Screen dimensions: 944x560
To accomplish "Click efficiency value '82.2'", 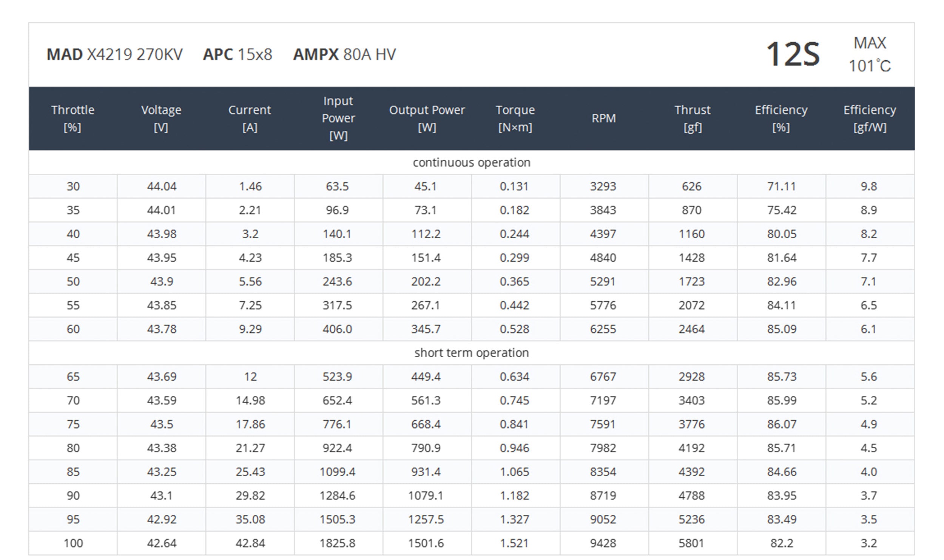I will point(782,543).
